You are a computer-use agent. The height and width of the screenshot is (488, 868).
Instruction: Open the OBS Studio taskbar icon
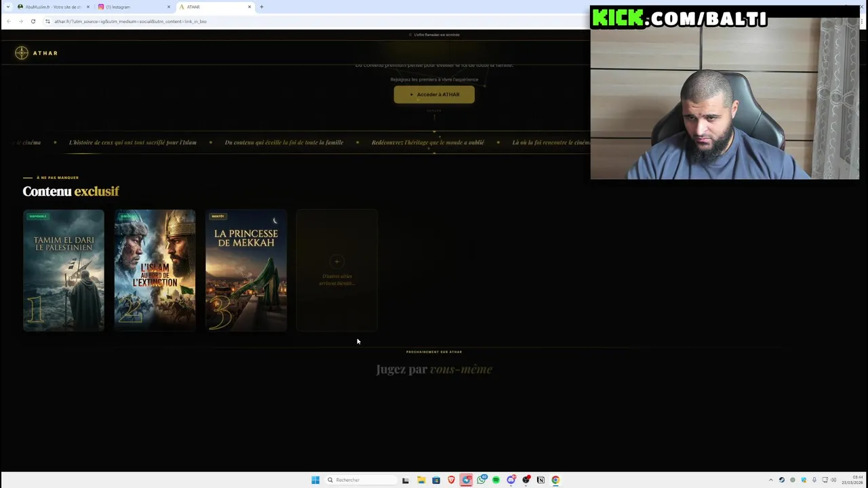pos(526,480)
